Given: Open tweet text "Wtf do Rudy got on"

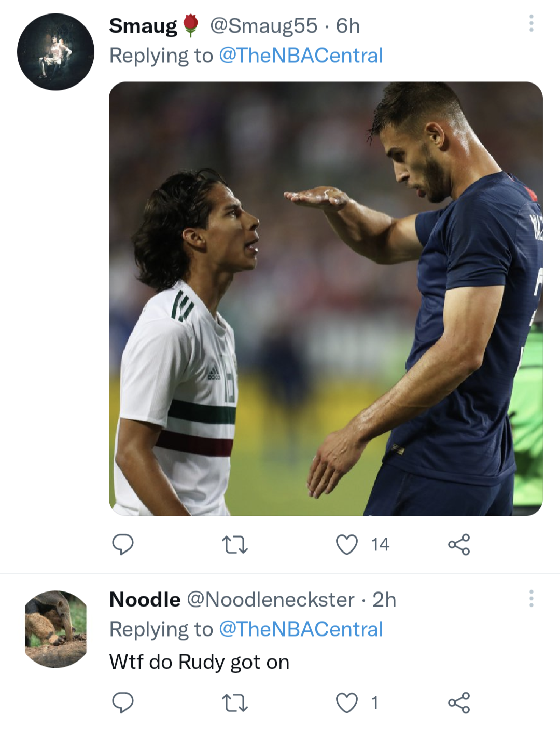Looking at the screenshot, I should click(x=199, y=662).
